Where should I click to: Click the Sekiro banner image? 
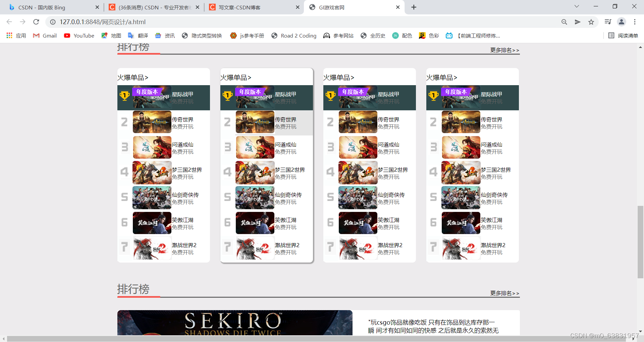235,323
